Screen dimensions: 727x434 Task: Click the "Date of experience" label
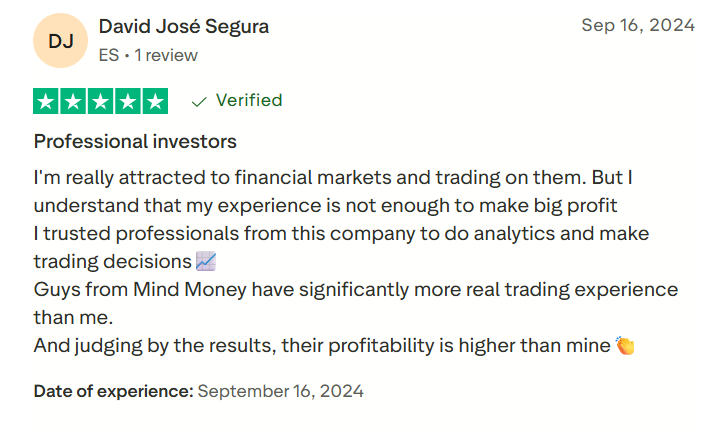(113, 391)
